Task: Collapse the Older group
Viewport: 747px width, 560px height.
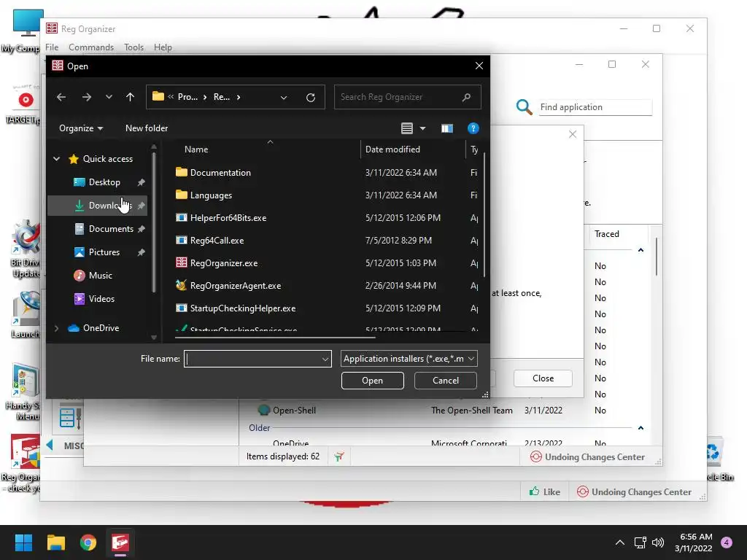Action: click(640, 428)
